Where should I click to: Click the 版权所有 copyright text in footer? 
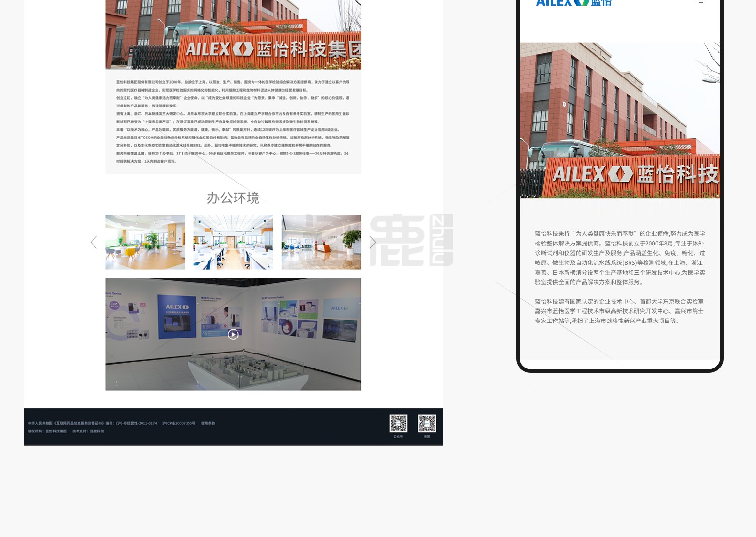(47, 431)
